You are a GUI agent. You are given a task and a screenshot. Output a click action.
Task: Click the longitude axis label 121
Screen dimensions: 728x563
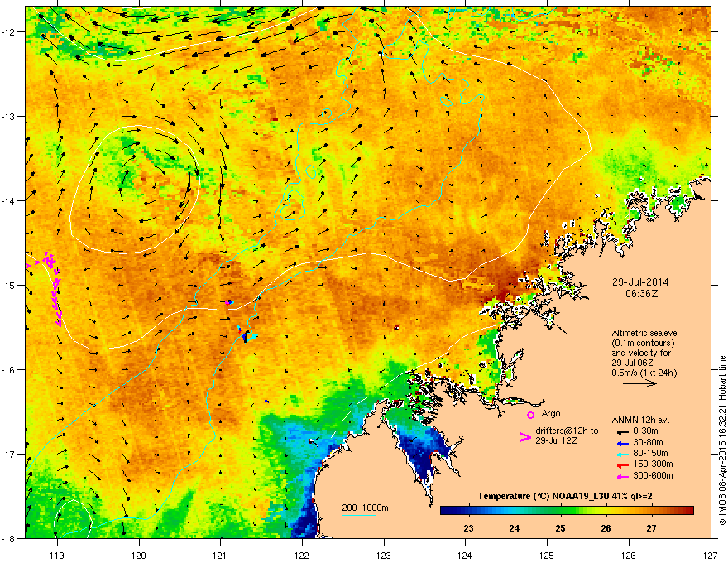coord(220,556)
